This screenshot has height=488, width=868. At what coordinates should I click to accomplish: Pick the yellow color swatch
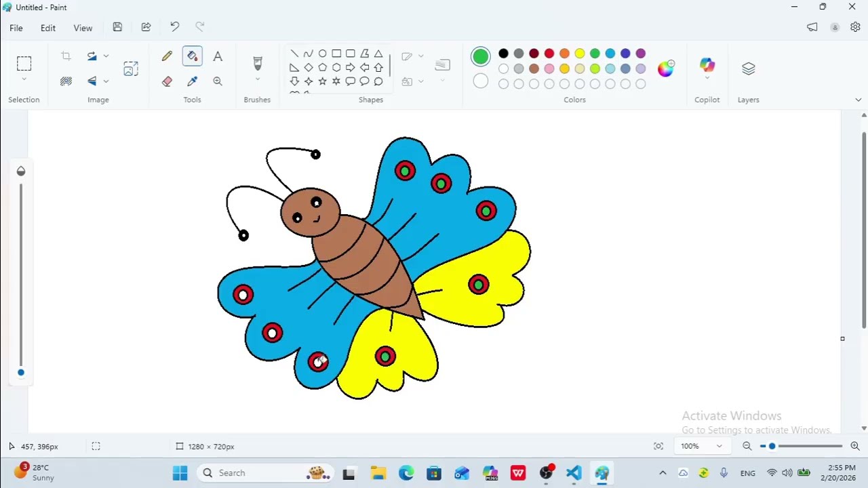tap(580, 54)
